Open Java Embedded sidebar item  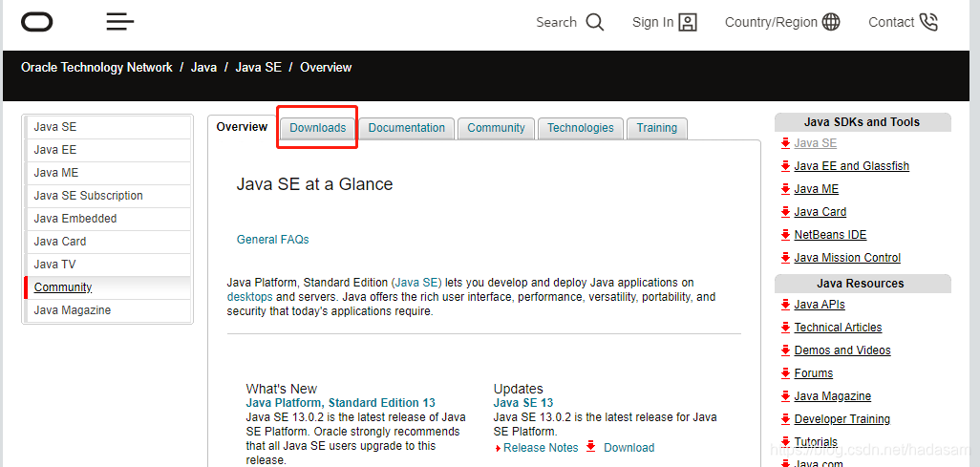108,219
